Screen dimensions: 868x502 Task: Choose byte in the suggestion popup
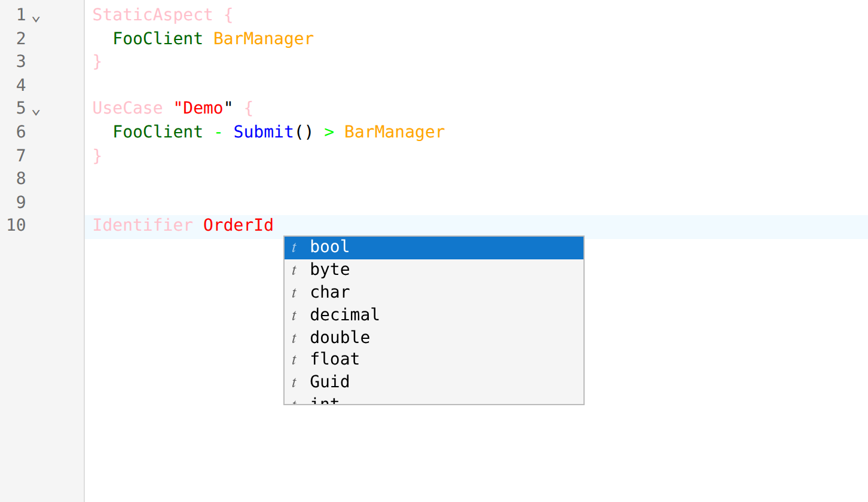[x=434, y=270]
